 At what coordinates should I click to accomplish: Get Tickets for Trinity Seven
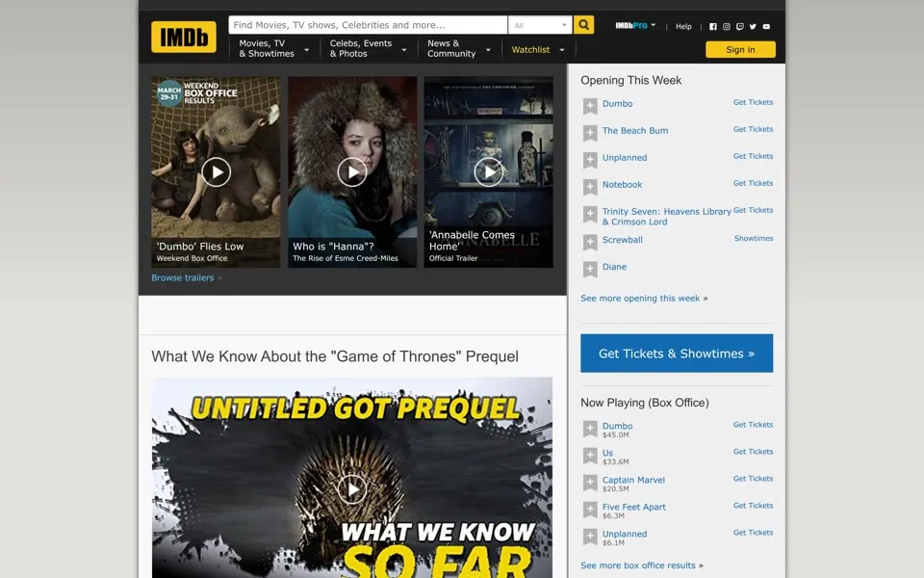coord(753,210)
